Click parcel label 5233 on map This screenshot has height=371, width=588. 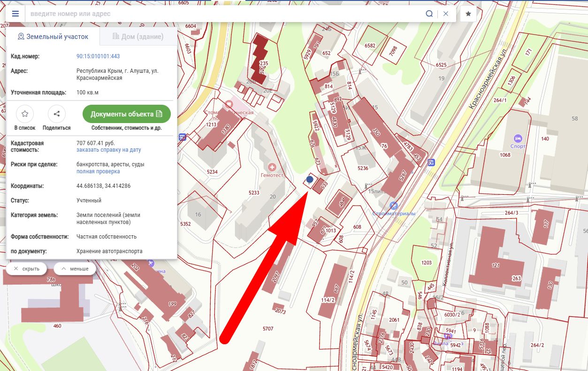254,193
